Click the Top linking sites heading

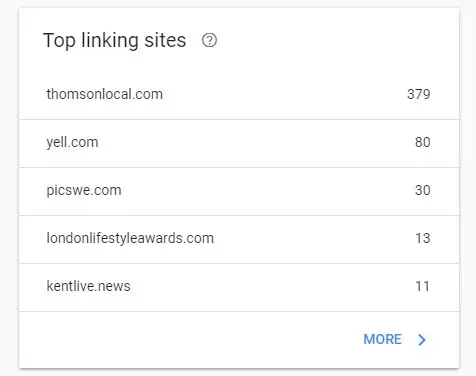pos(115,40)
